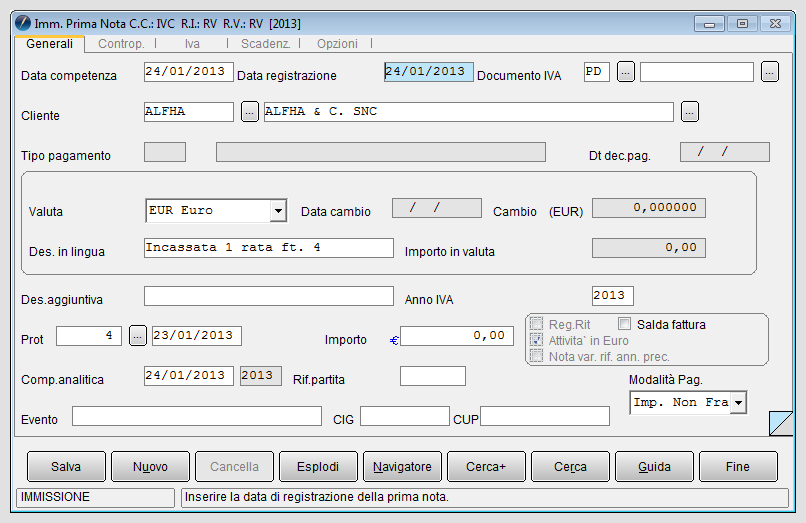The width and height of the screenshot is (806, 523).
Task: Toggle Nota var. rif. ann. prec. checkbox
Action: (537, 356)
